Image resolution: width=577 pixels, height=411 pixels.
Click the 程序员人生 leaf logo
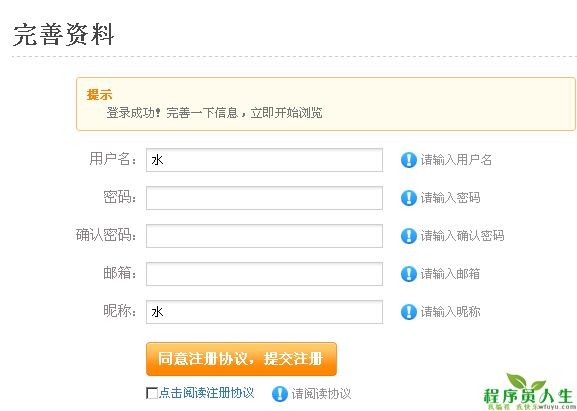click(529, 392)
